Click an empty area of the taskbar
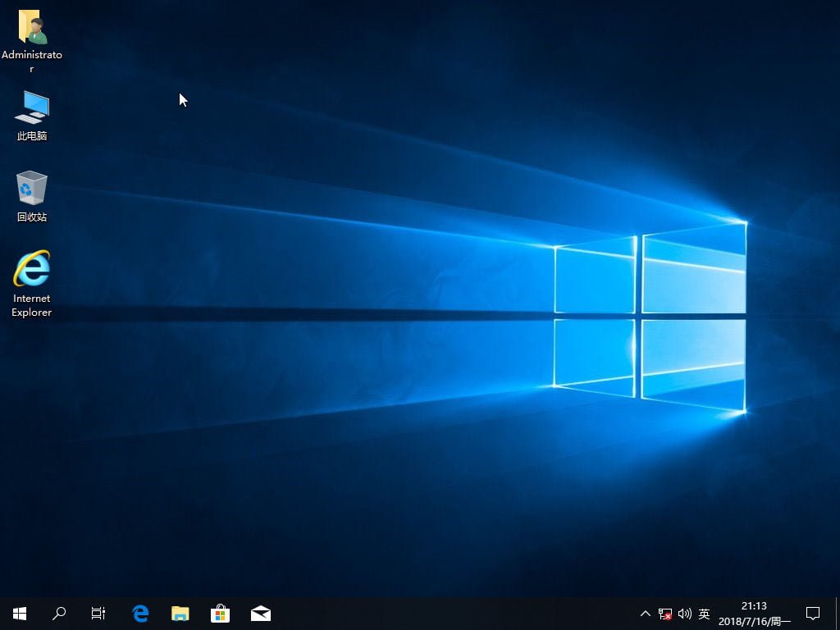 [x=451, y=614]
